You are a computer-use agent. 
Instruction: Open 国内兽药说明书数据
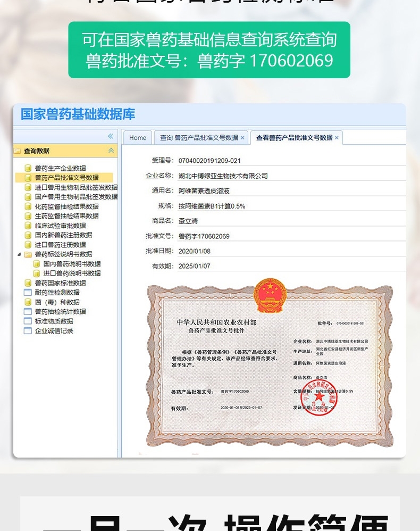pyautogui.click(x=72, y=264)
